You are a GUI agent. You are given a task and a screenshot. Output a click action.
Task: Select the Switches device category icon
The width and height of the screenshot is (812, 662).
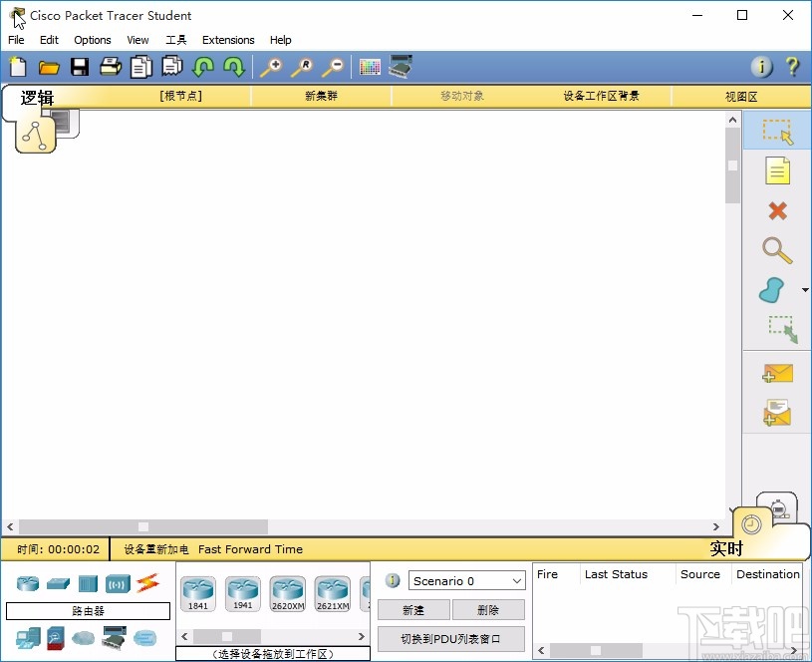(x=58, y=583)
